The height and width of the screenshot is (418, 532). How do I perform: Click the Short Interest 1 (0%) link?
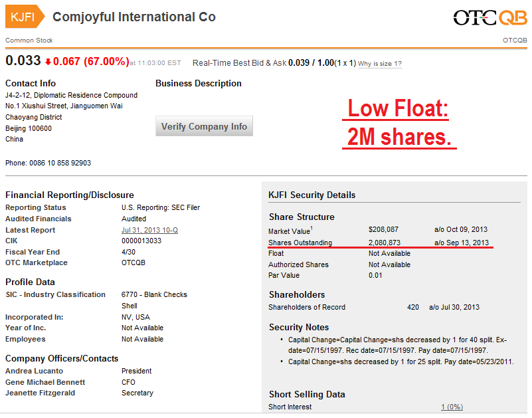pos(452,407)
